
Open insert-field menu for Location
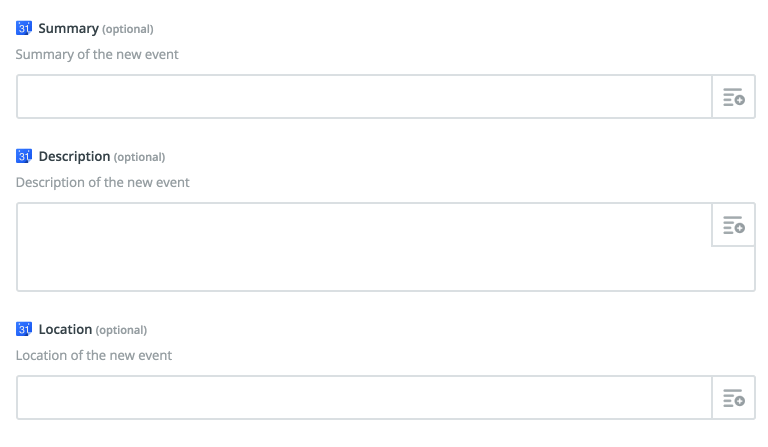click(734, 398)
